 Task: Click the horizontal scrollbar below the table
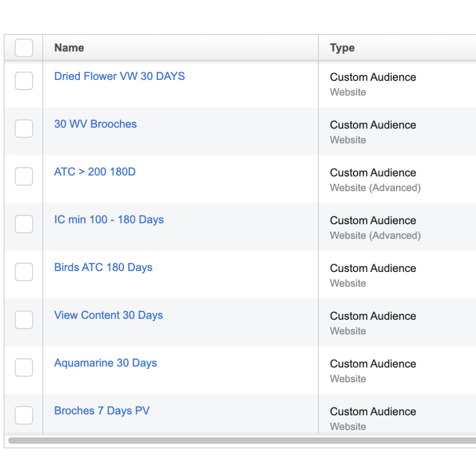(x=242, y=440)
